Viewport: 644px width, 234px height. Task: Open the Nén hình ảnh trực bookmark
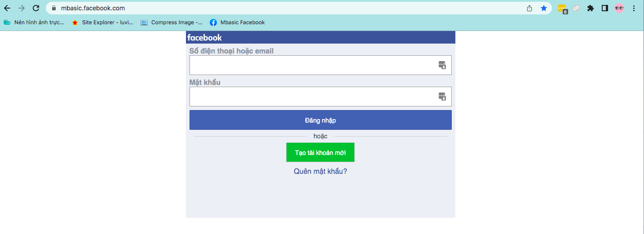(34, 22)
